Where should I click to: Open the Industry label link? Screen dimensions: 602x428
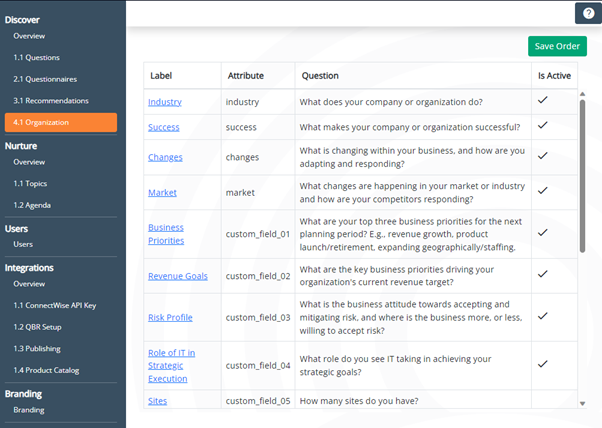[x=165, y=102]
